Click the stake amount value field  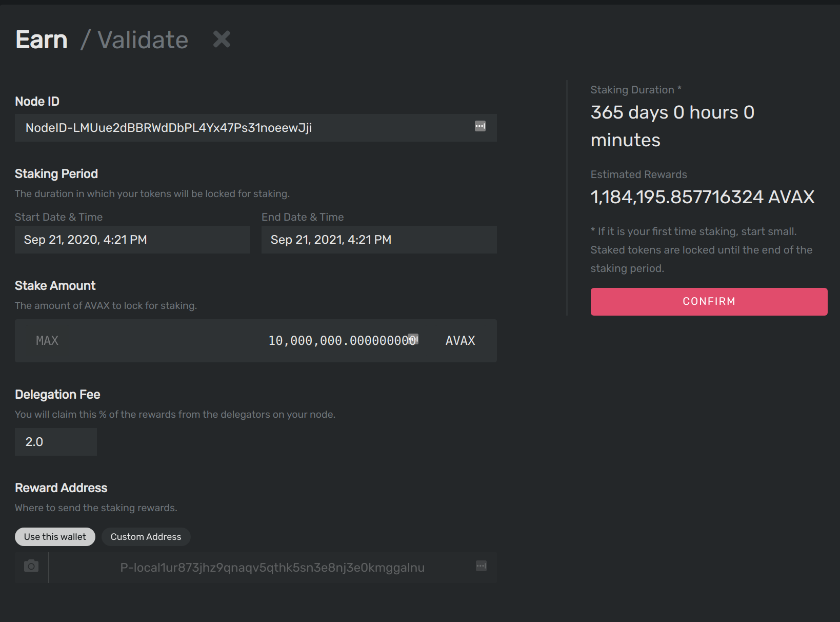pyautogui.click(x=342, y=341)
